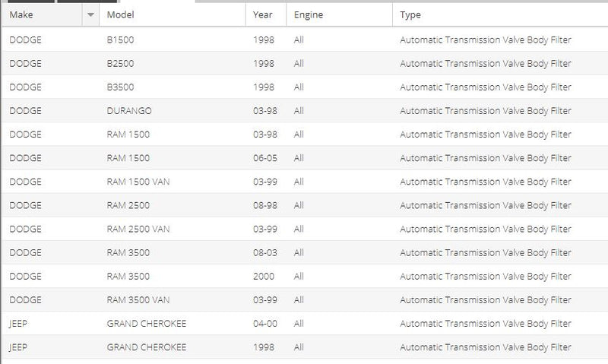This screenshot has height=364, width=608.
Task: Select the DODGE B3500 row
Action: click(305, 87)
